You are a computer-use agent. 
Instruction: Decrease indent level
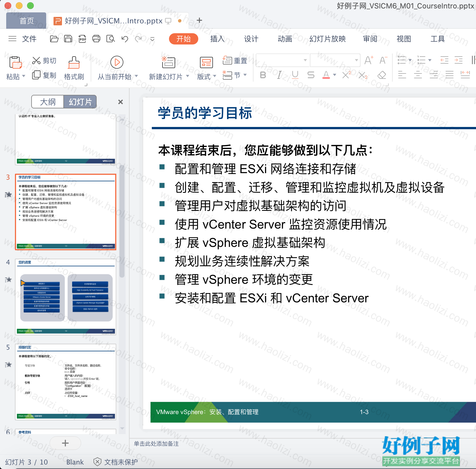click(444, 60)
